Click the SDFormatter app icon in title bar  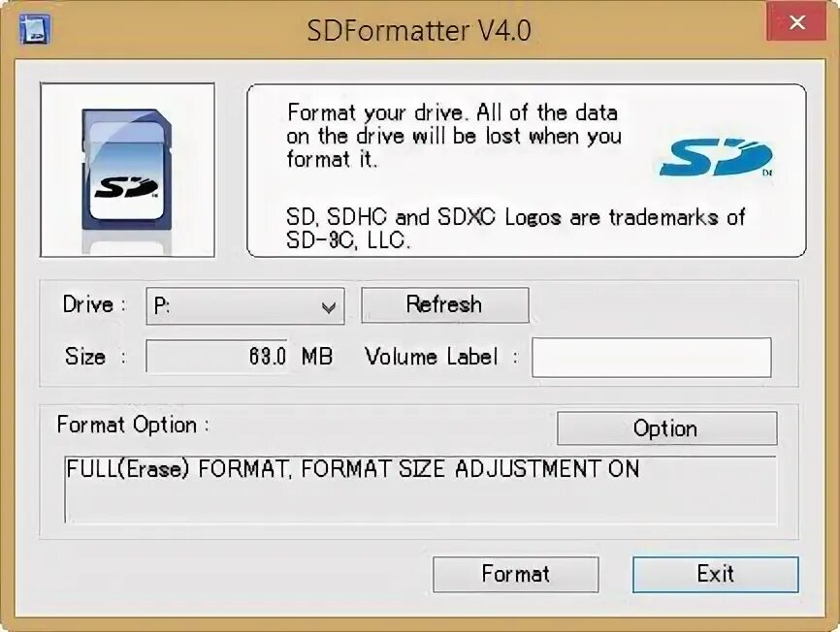point(34,29)
